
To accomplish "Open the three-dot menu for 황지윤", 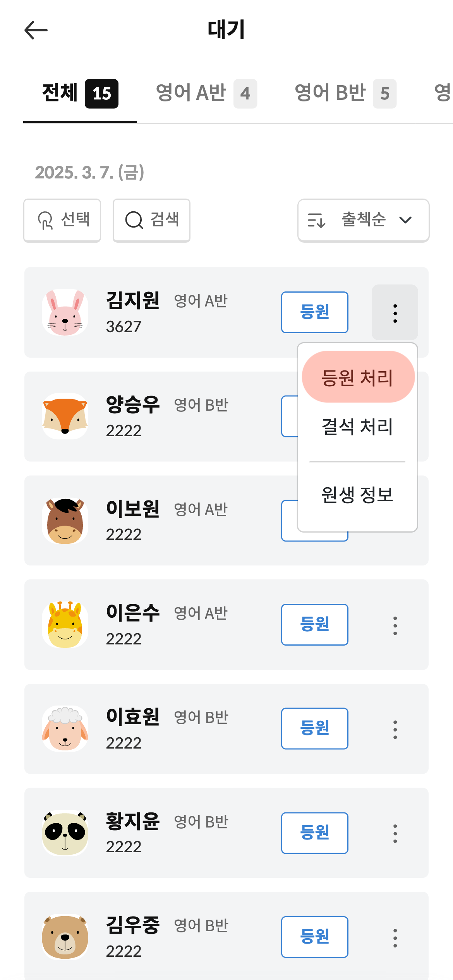I will click(x=395, y=833).
